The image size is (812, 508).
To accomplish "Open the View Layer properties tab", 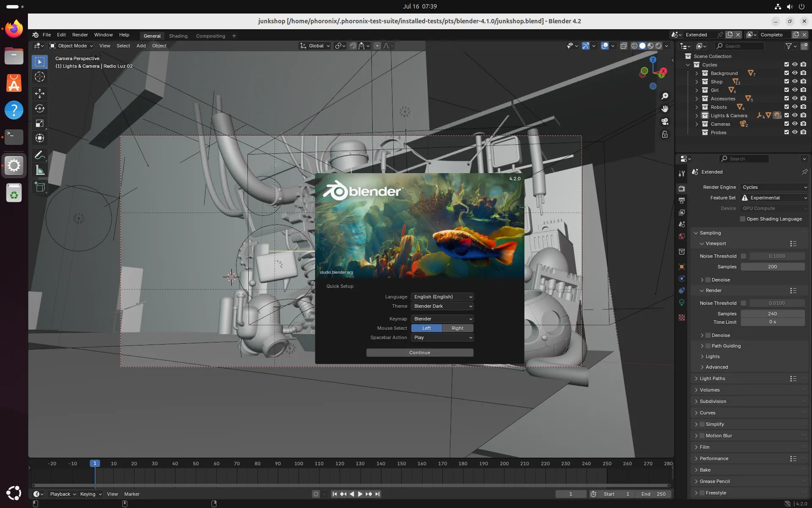I will pos(682,212).
